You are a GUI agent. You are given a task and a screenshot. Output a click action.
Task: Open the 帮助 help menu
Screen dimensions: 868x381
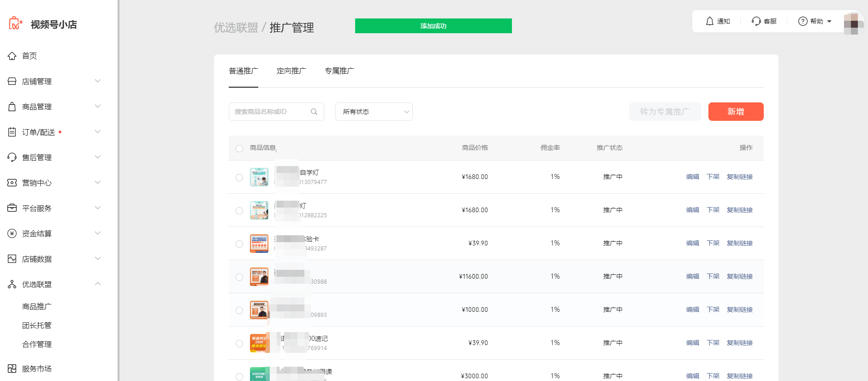814,21
